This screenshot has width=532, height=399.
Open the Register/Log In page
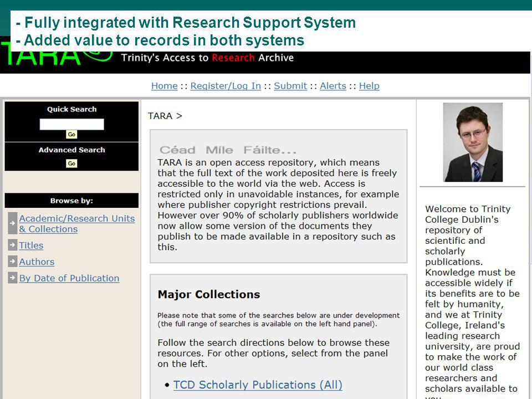tap(226, 86)
